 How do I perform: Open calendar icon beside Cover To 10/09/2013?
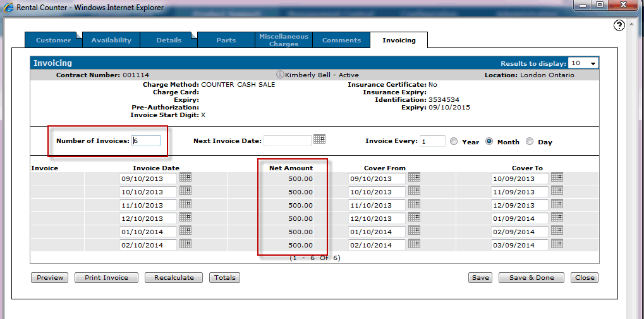click(557, 178)
